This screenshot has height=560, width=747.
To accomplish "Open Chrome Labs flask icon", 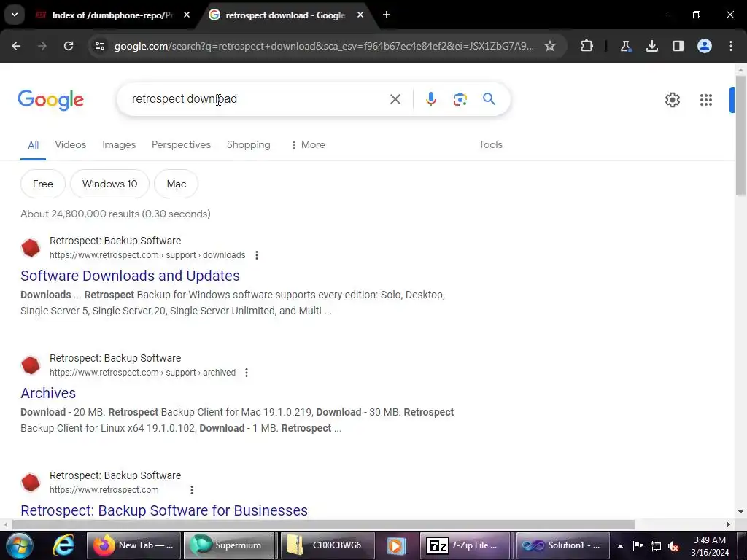I will click(625, 46).
